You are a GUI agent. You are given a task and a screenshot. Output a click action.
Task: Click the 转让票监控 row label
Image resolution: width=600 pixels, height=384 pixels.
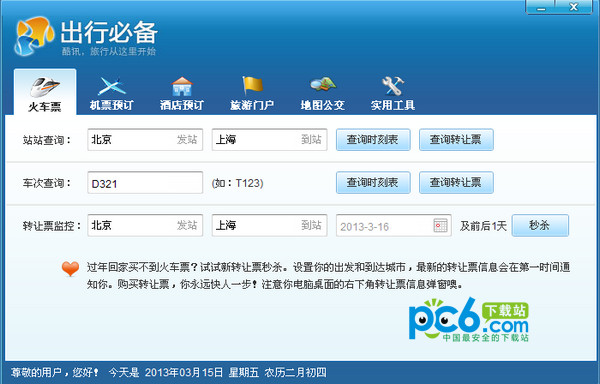(x=52, y=226)
